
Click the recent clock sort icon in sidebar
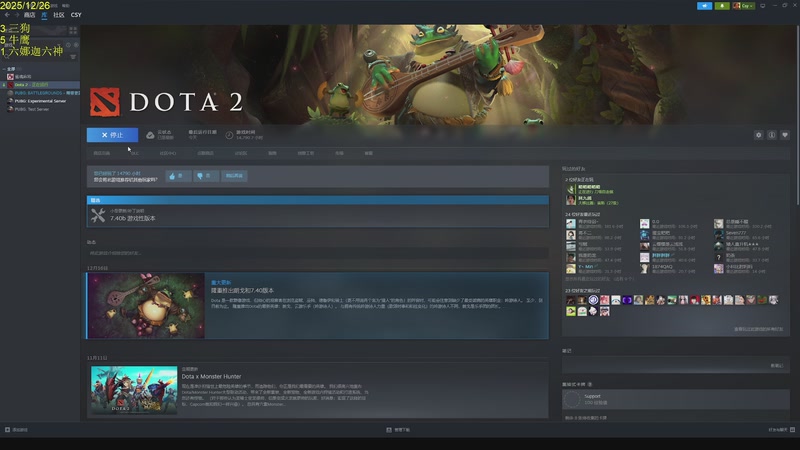click(68, 45)
